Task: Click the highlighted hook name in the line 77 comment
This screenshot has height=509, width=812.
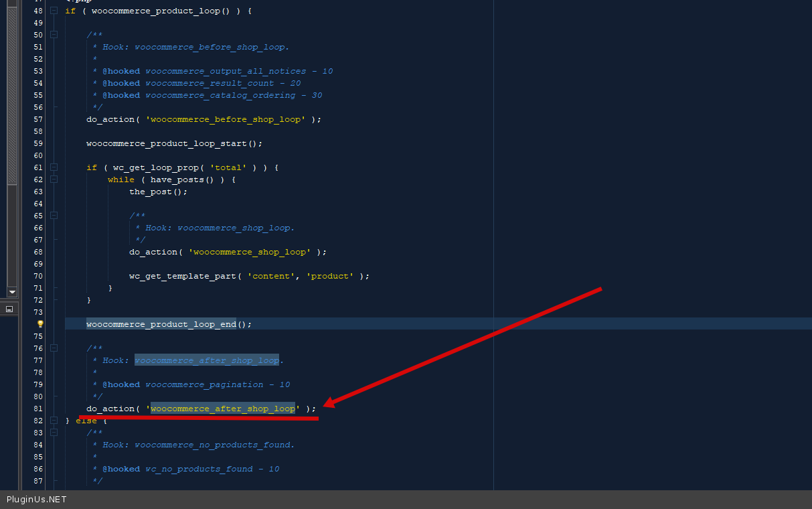Action: point(206,360)
